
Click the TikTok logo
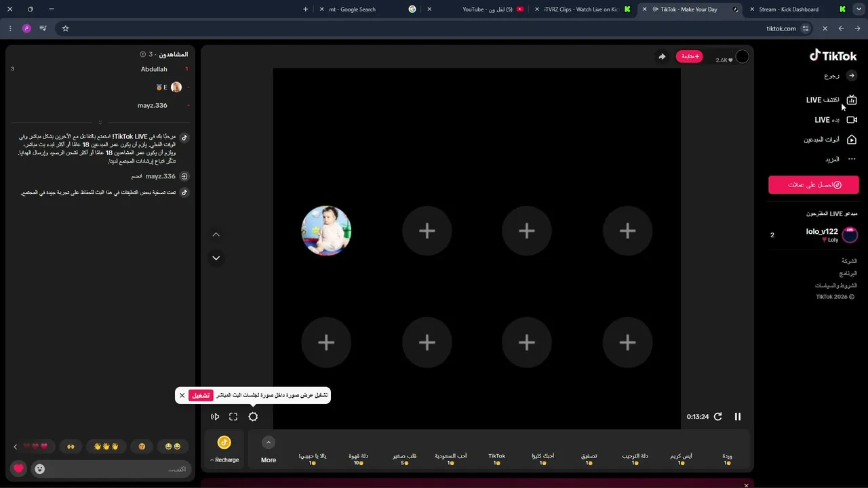tap(833, 56)
